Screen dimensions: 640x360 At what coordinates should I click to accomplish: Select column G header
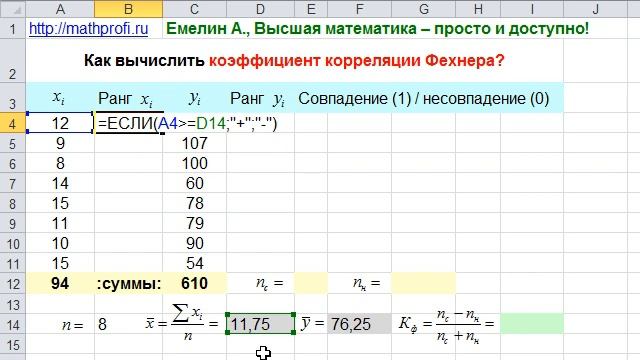tap(423, 9)
